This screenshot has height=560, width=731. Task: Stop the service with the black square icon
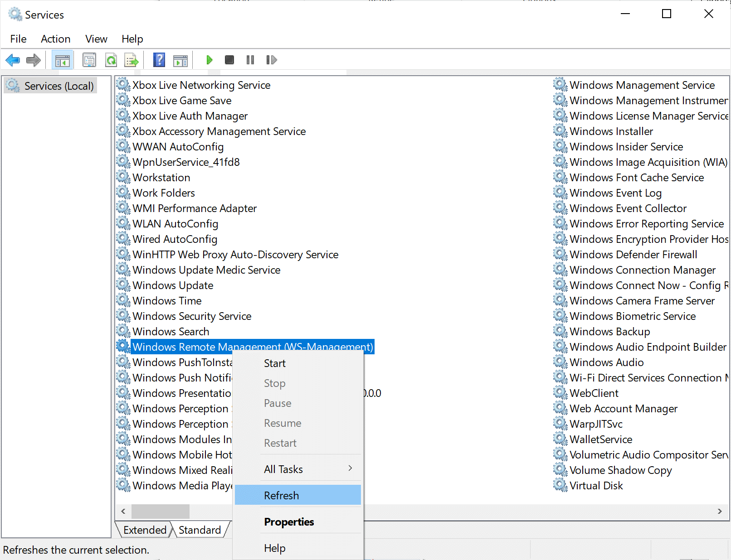[x=229, y=59]
